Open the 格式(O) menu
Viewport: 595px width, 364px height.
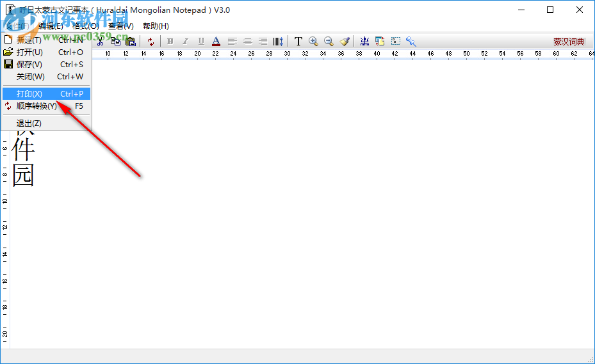[86, 26]
